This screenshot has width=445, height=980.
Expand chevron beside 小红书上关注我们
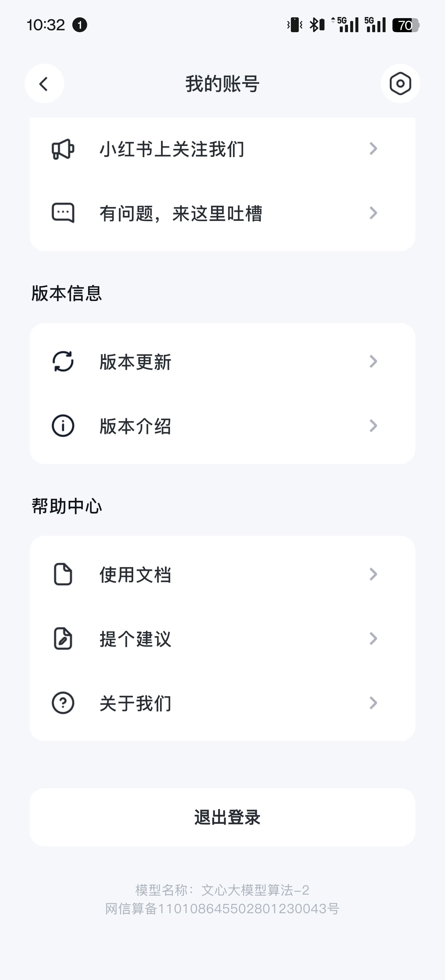(x=373, y=148)
